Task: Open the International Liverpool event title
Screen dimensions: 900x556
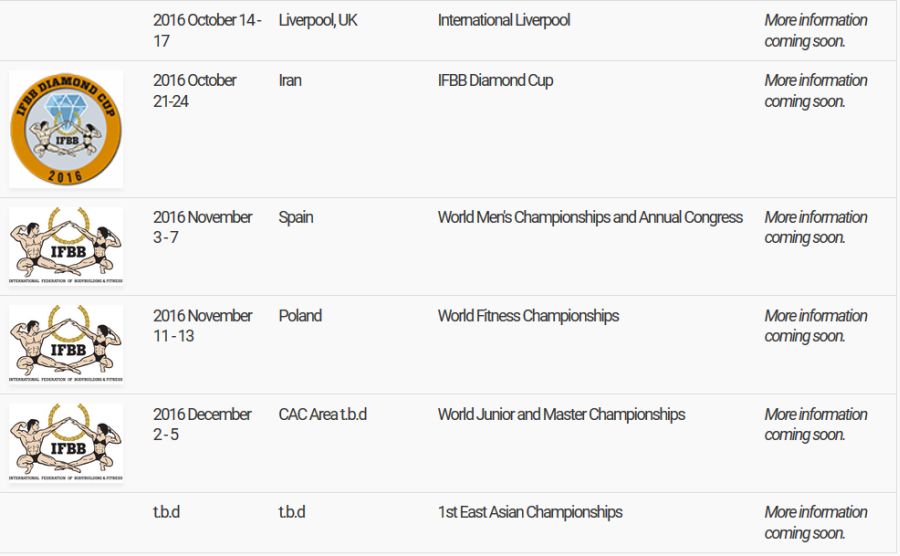Action: (504, 20)
